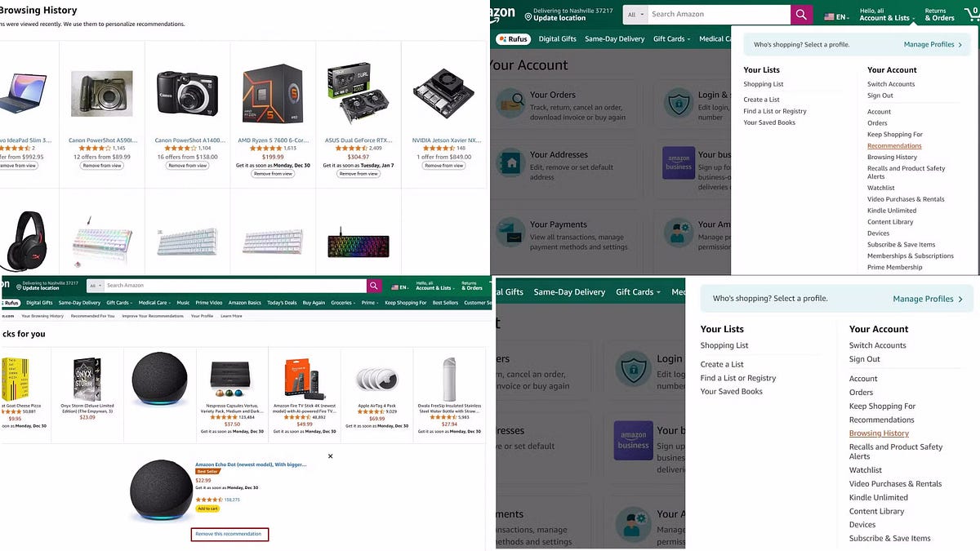Open Memberships & Subscriptions menu link
Screen dimensions: 980x551
pos(911,256)
